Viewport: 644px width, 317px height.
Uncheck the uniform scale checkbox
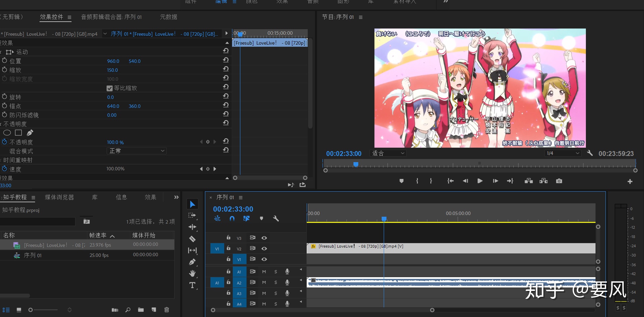110,88
